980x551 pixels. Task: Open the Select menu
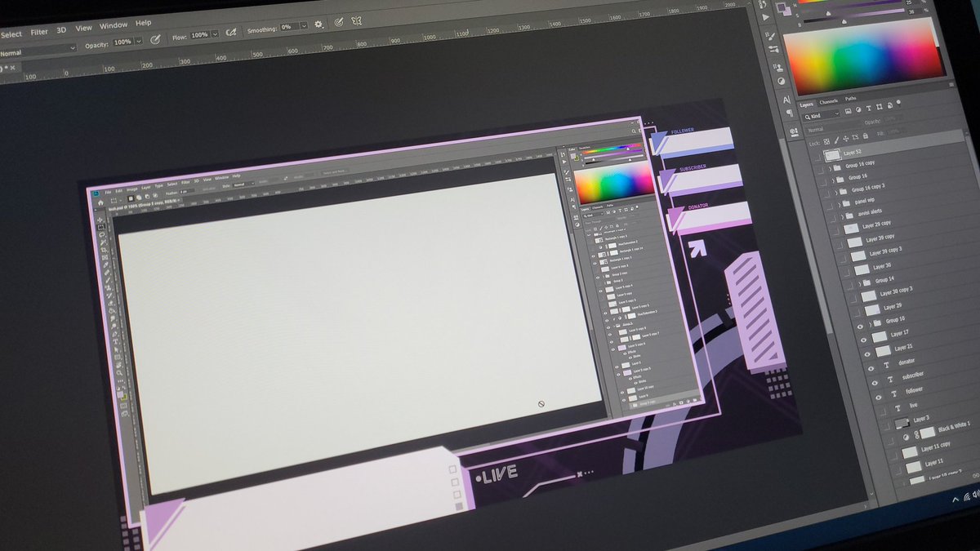click(11, 34)
